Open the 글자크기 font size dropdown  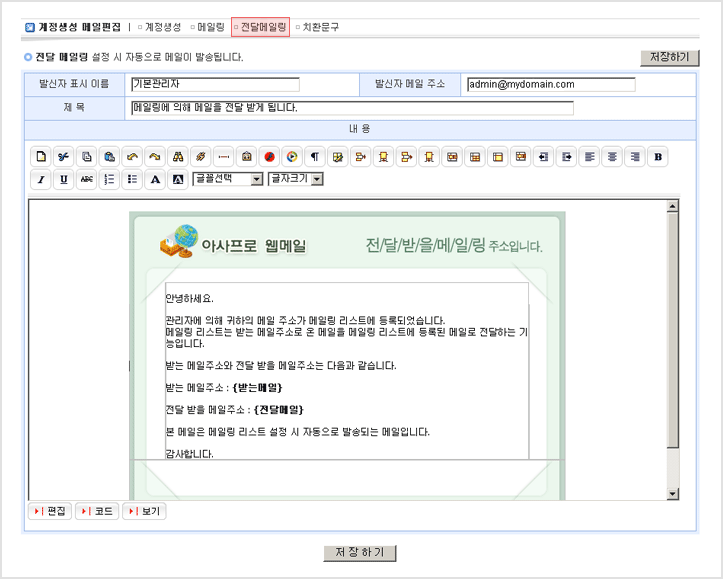coord(295,179)
